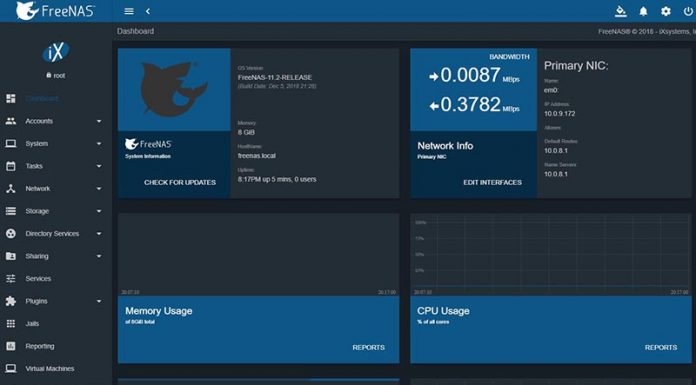
Task: Open the Storage menu item
Action: [56, 211]
